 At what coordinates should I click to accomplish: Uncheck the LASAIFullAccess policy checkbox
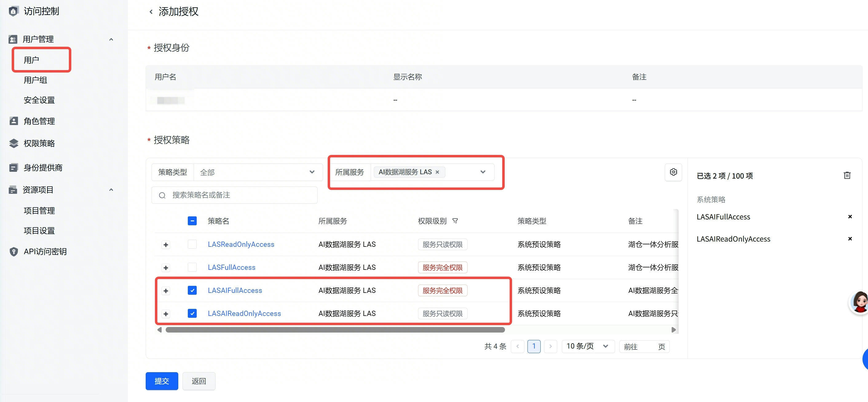(192, 290)
